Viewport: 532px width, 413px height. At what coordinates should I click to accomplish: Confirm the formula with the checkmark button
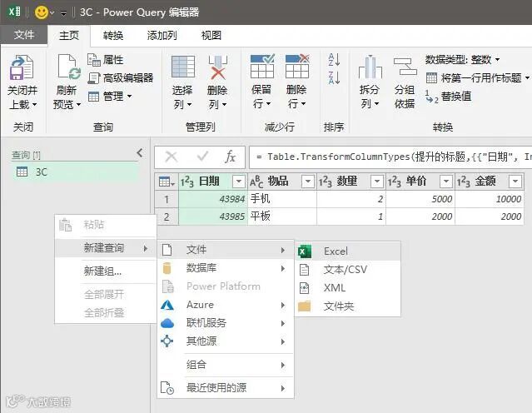click(202, 157)
